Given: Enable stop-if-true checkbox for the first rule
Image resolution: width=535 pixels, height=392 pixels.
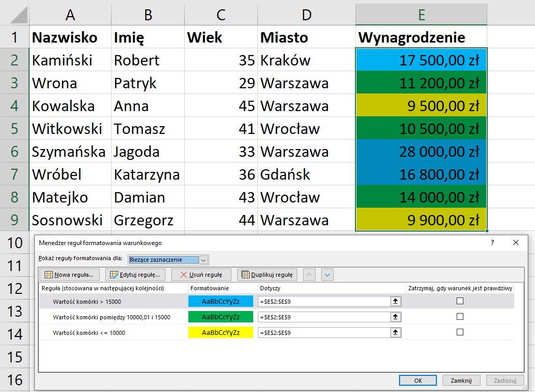Looking at the screenshot, I should [x=459, y=300].
